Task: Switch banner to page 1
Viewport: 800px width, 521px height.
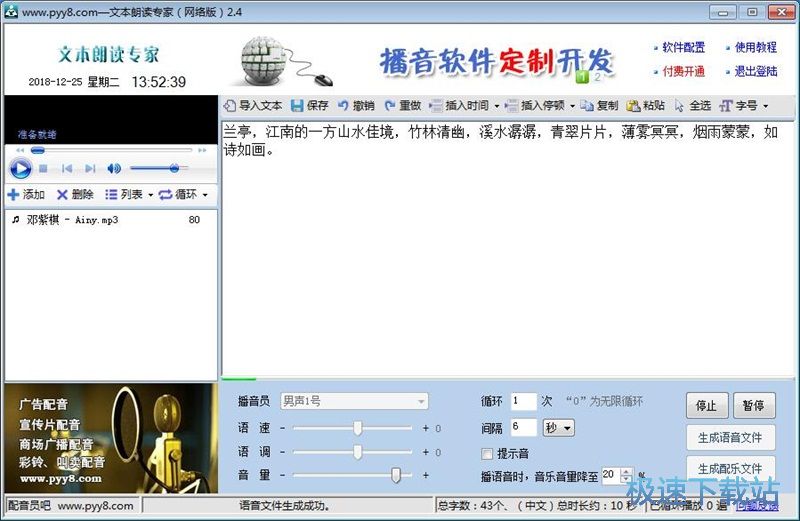Action: [582, 77]
